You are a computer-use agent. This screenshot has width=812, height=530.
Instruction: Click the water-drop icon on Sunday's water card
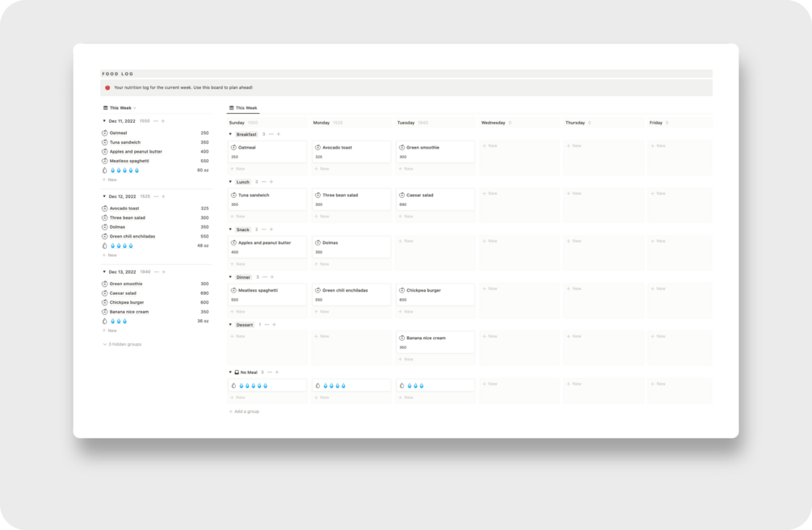[x=234, y=385]
